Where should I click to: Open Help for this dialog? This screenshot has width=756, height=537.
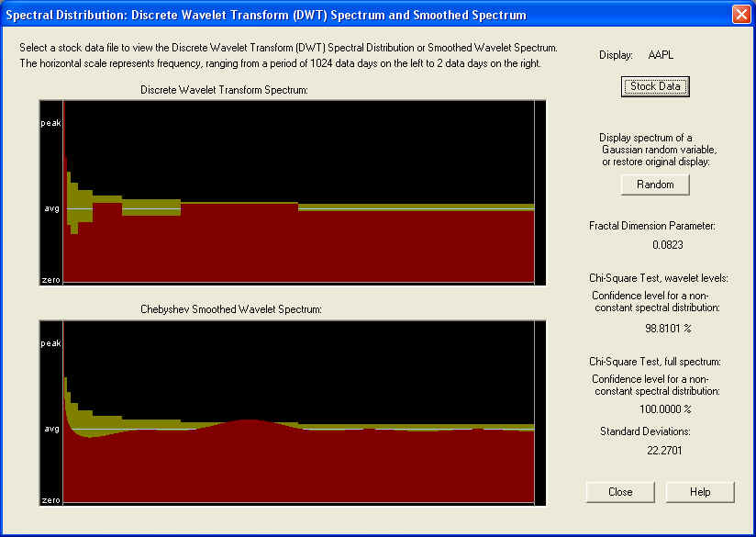point(700,492)
